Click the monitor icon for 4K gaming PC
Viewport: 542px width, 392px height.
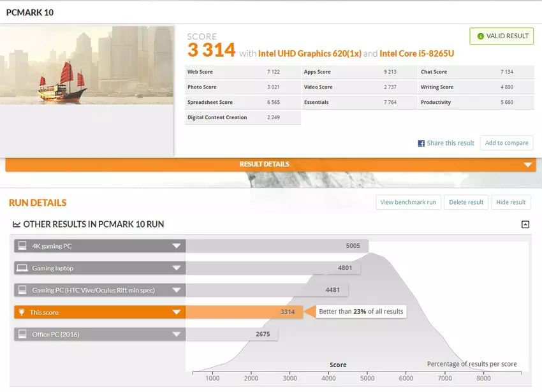pyautogui.click(x=22, y=246)
